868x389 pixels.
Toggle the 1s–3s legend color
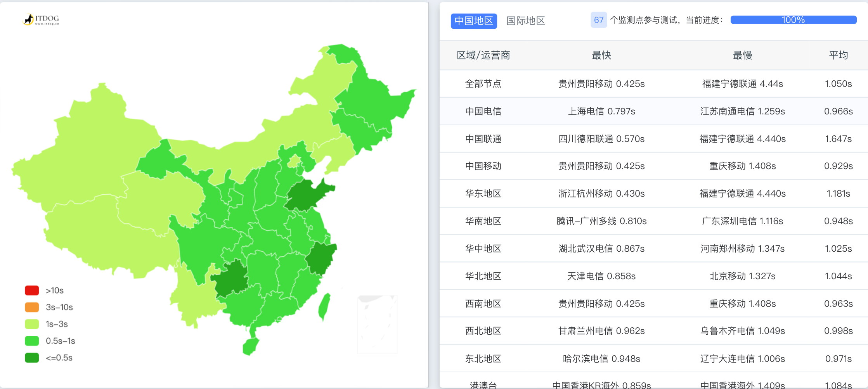click(x=32, y=324)
